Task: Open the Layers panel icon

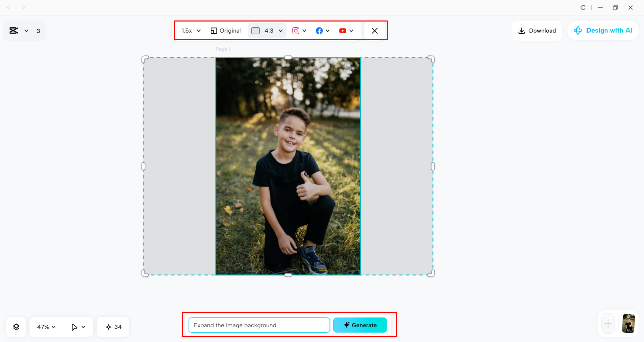Action: point(16,327)
